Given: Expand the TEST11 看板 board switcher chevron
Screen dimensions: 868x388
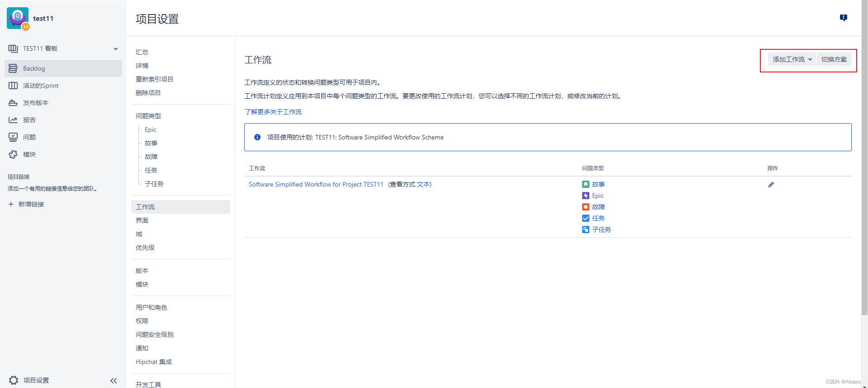Looking at the screenshot, I should coord(116,49).
